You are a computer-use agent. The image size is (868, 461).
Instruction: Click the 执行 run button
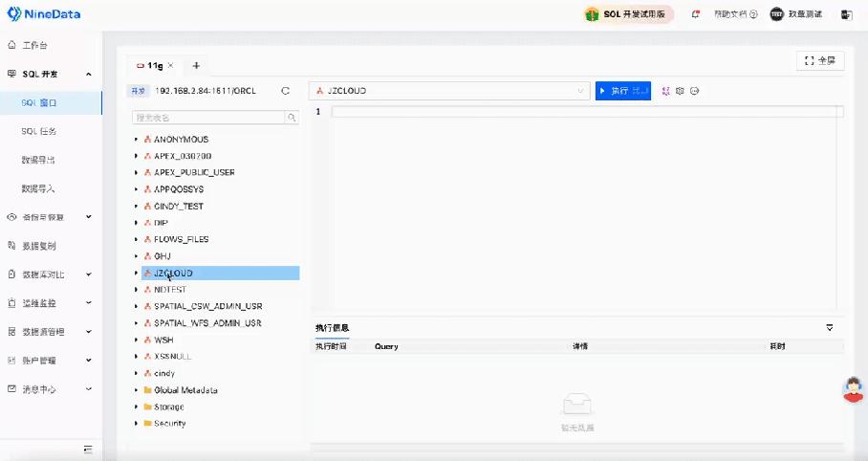pyautogui.click(x=623, y=91)
